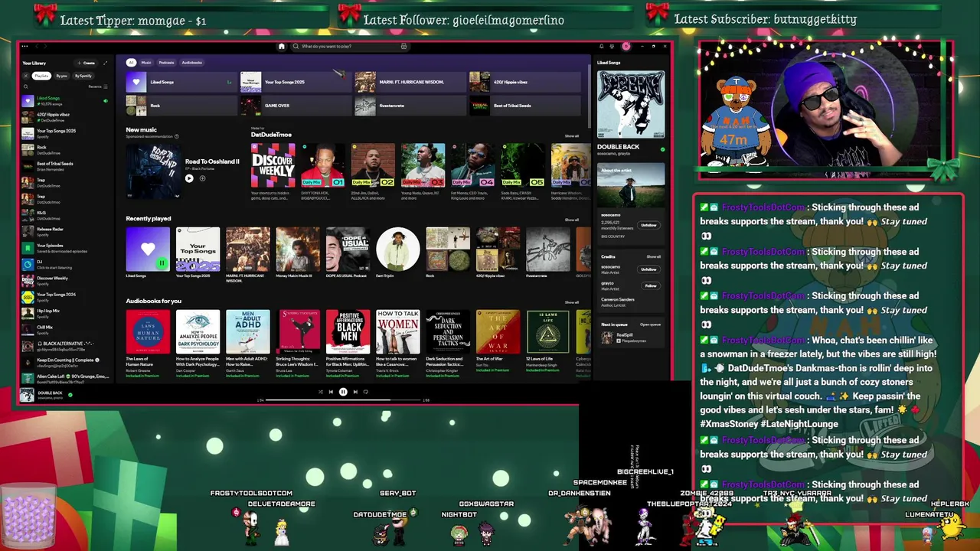Open Release Radar in library list
The height and width of the screenshot is (551, 980).
tap(65, 232)
